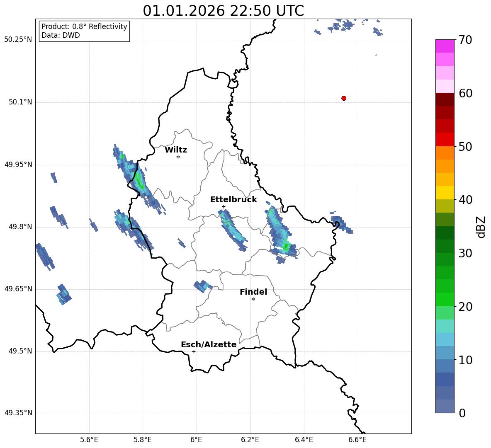The width and height of the screenshot is (491, 448).
Task: Select the Esch/Alzette city label
Action: [209, 344]
